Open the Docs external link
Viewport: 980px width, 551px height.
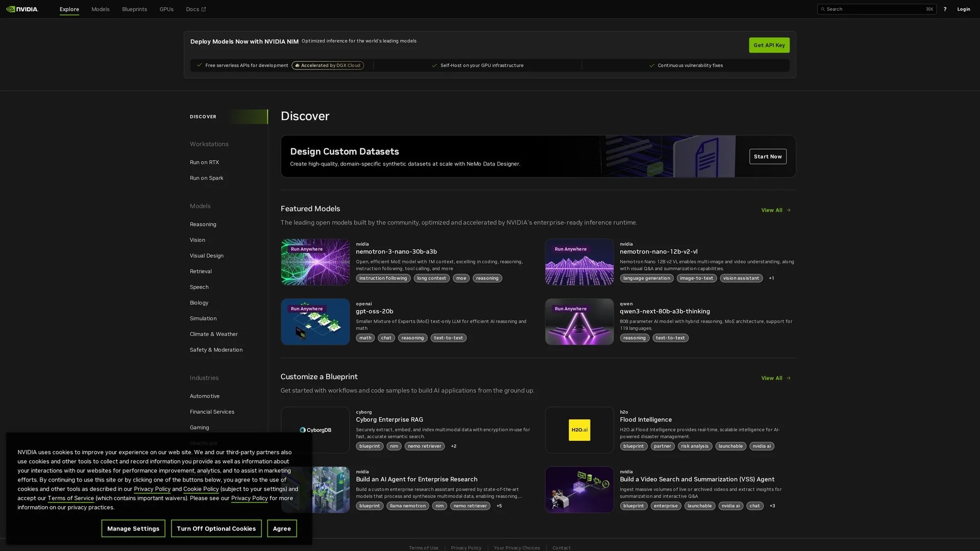click(x=196, y=9)
